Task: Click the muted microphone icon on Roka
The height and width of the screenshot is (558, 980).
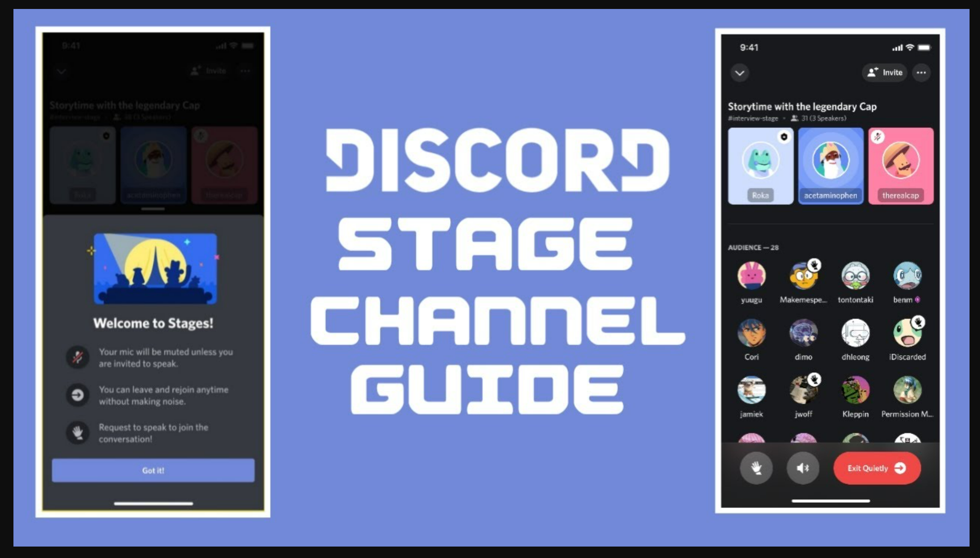Action: 783,137
